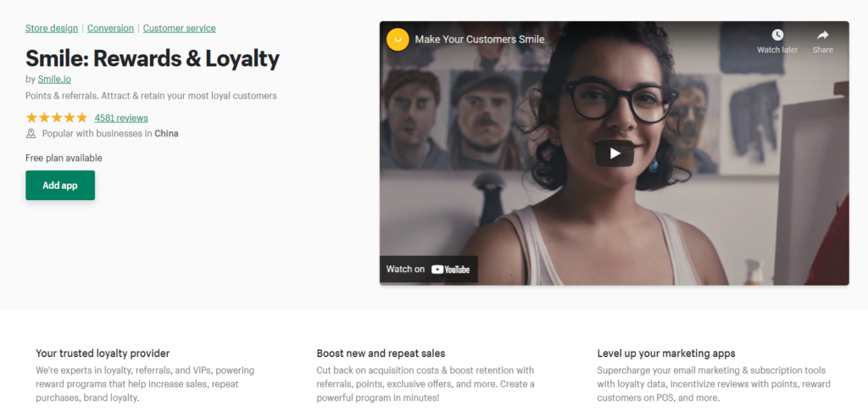Click the yellow Smile channel logo
The image size is (868, 417).
coord(398,39)
